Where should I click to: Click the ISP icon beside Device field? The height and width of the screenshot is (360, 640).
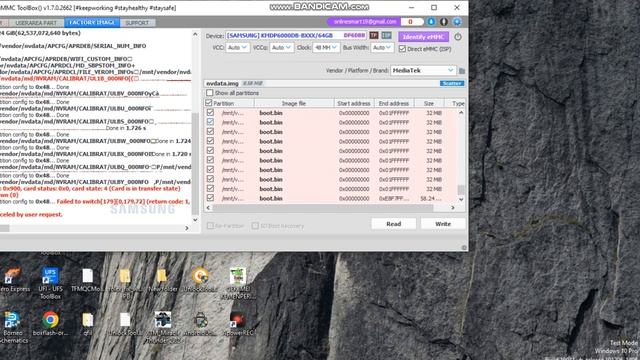[387, 36]
